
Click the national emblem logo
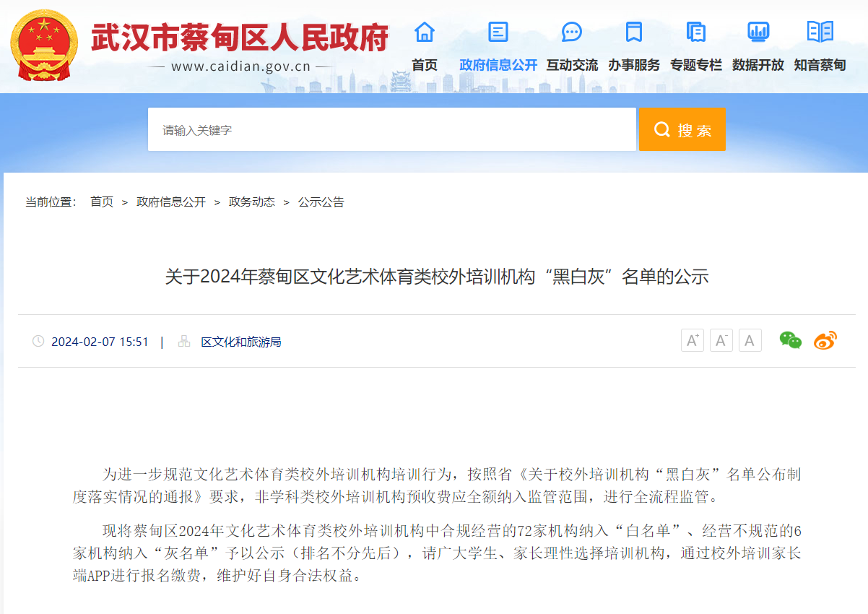point(43,46)
